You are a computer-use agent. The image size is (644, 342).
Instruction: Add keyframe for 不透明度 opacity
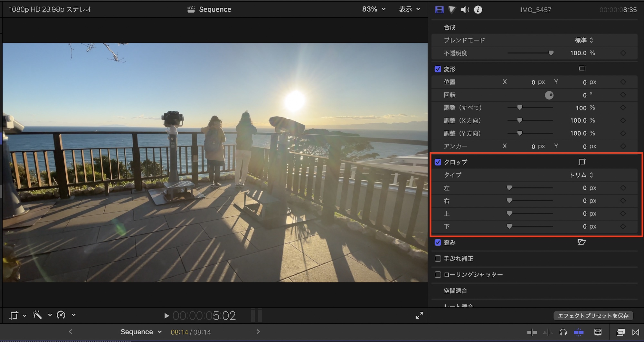coord(623,53)
